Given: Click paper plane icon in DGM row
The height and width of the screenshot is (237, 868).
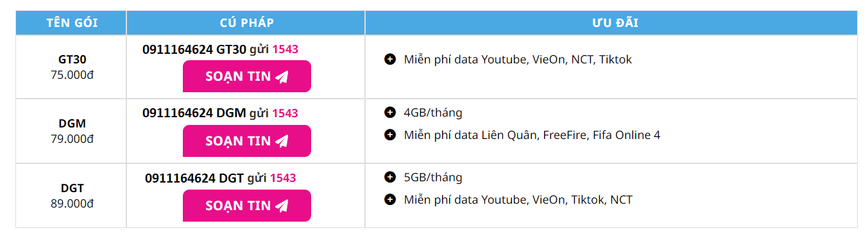Looking at the screenshot, I should coord(282,141).
